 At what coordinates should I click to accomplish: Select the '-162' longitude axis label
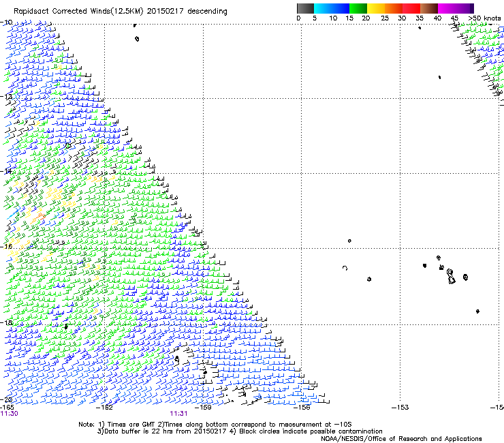coord(104,408)
